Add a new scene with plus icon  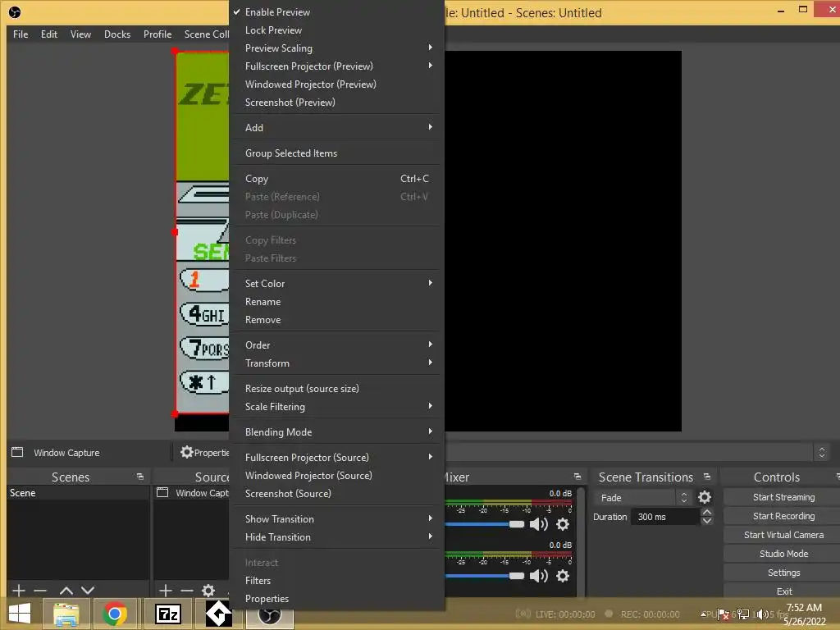pyautogui.click(x=19, y=591)
